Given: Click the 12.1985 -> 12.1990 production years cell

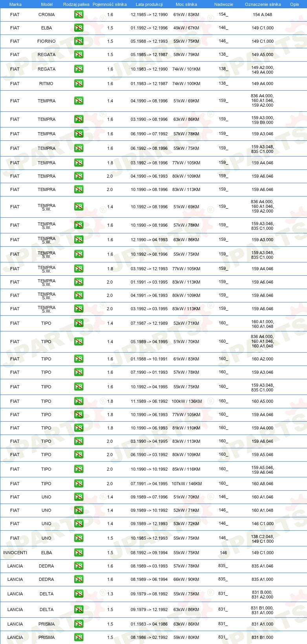Looking at the screenshot, I should click(149, 15).
